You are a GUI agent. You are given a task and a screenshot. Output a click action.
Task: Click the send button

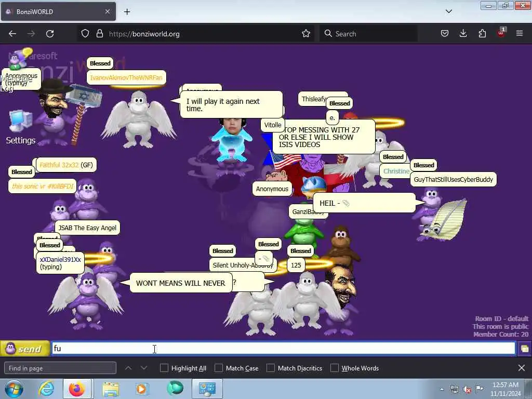[x=25, y=349]
